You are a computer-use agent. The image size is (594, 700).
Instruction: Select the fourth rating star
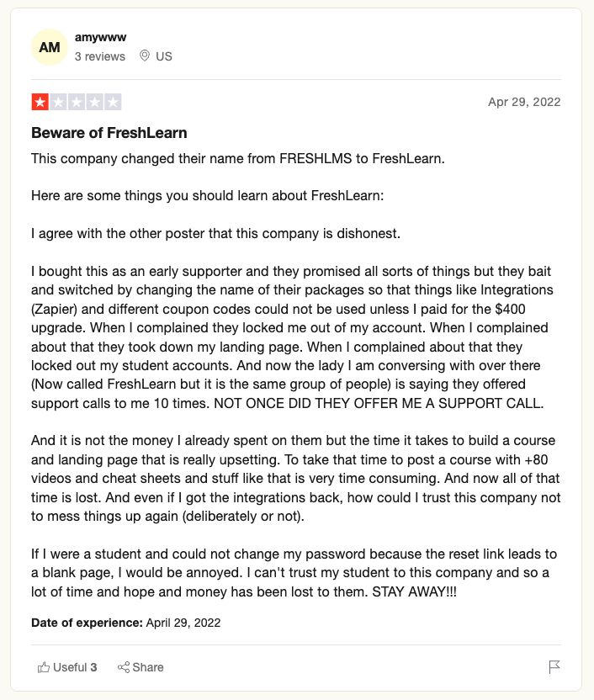(94, 102)
